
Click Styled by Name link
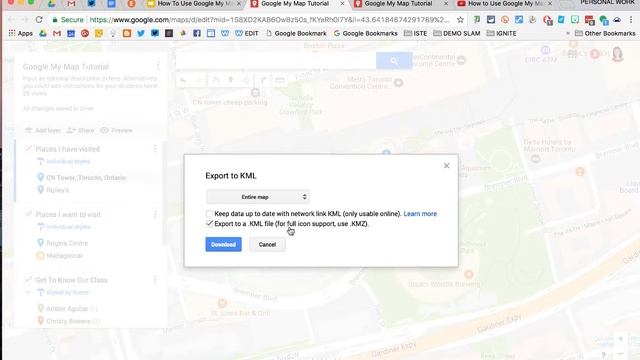67,292
